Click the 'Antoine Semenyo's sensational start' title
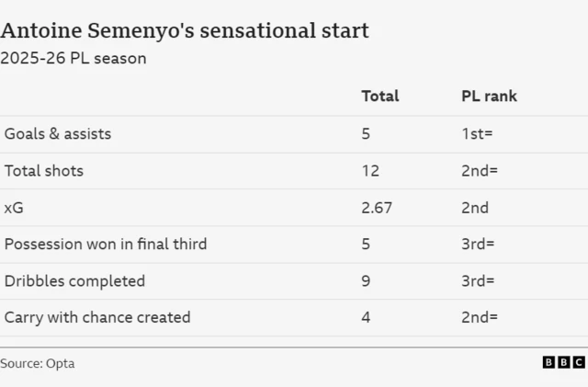 point(185,29)
